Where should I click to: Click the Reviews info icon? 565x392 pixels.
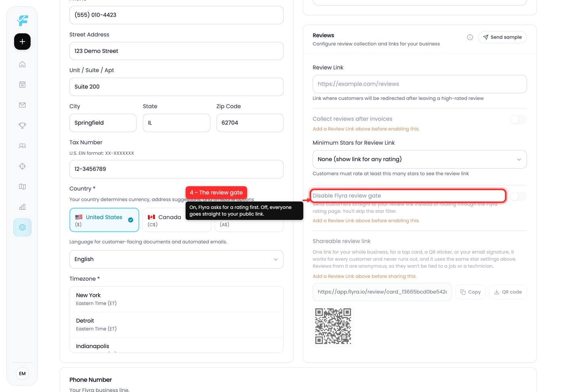coord(470,37)
